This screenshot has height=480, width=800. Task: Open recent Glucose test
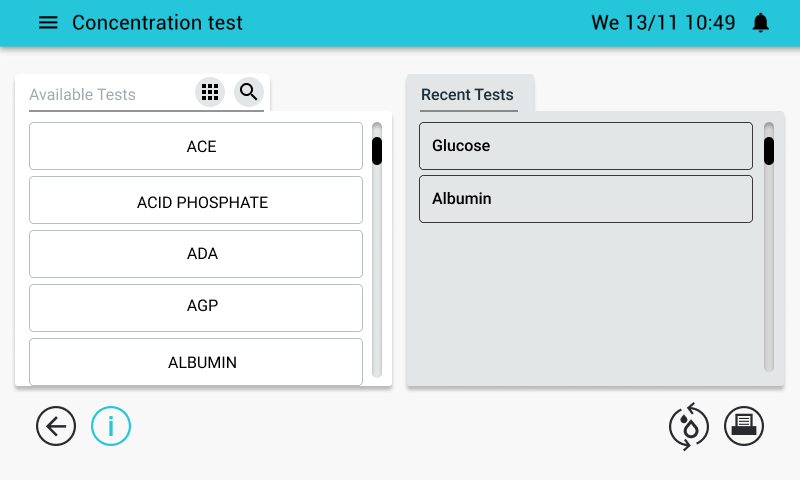pos(586,146)
